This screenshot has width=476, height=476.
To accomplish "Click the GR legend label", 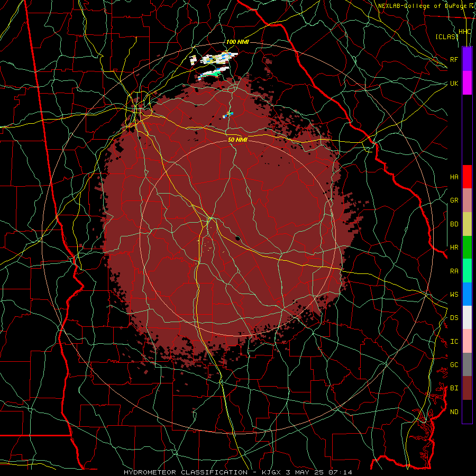I will [454, 200].
